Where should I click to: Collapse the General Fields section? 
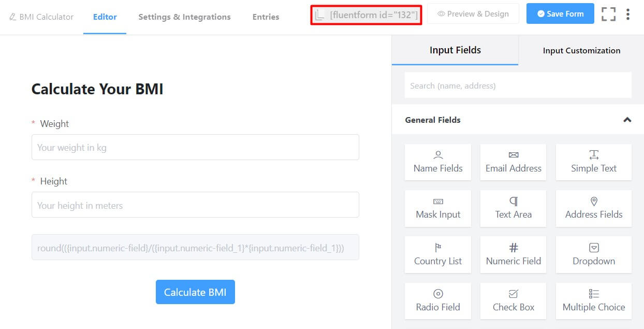pyautogui.click(x=627, y=120)
